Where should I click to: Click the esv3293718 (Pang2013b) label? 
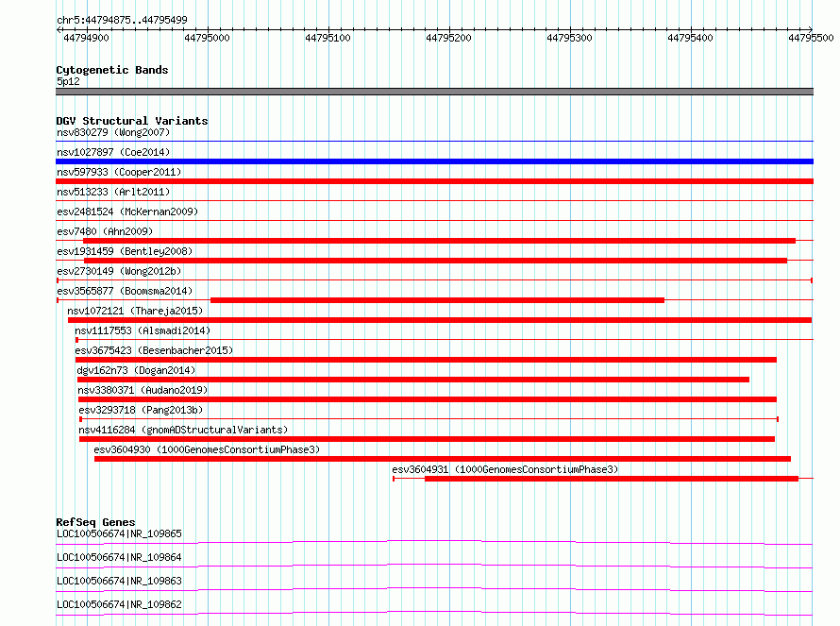click(141, 410)
